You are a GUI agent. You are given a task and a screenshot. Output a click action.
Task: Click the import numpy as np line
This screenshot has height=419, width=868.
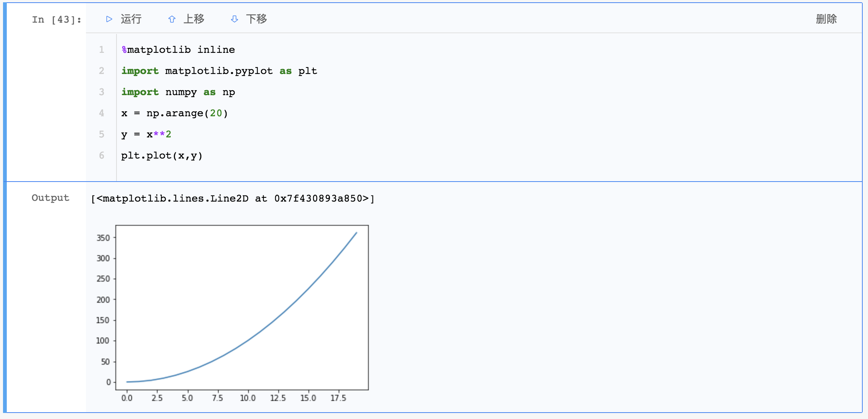(x=178, y=92)
